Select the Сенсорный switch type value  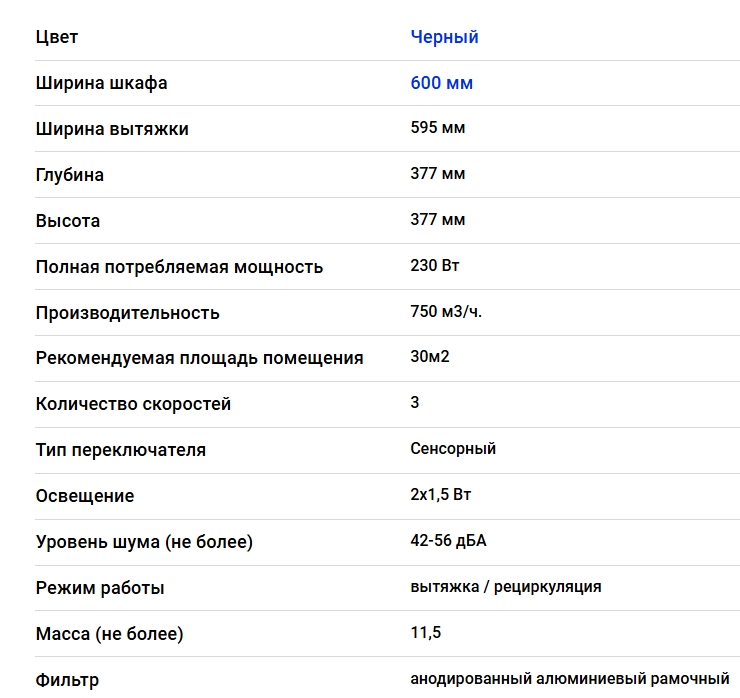453,448
